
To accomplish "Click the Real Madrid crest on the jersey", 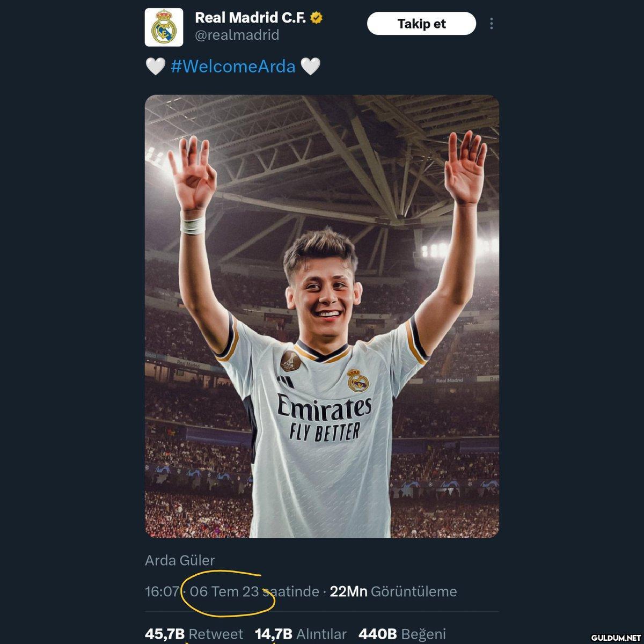I will pos(358,379).
